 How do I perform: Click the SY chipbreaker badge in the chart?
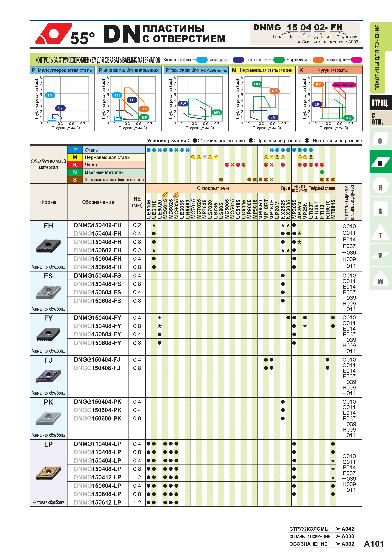[x=60, y=108]
